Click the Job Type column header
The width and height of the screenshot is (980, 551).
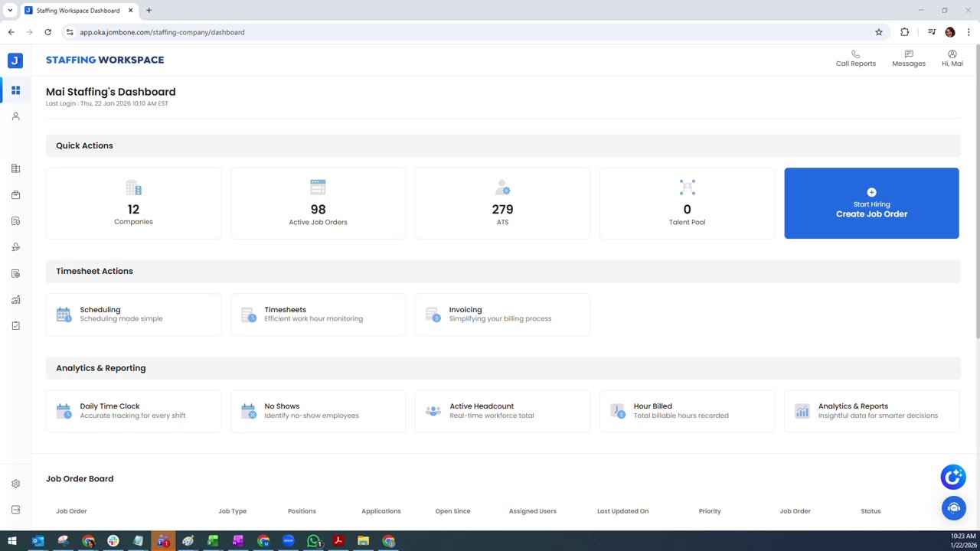coord(232,511)
